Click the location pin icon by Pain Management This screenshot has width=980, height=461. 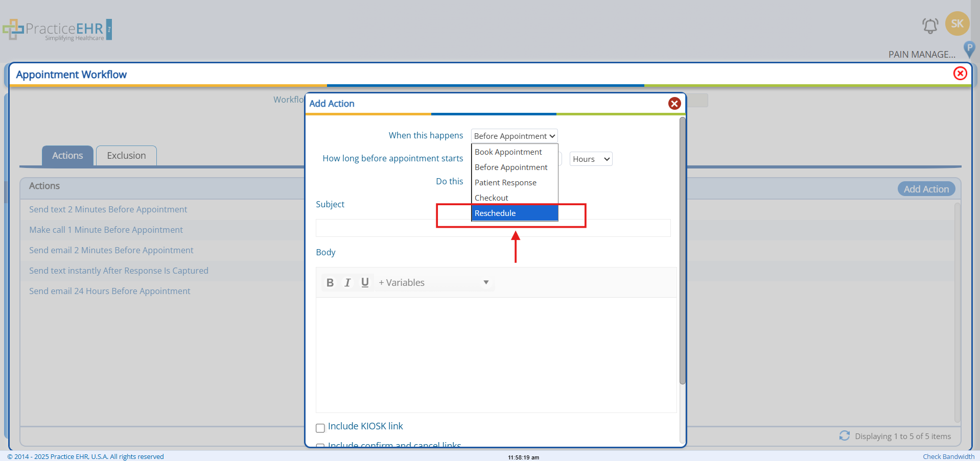coord(969,50)
